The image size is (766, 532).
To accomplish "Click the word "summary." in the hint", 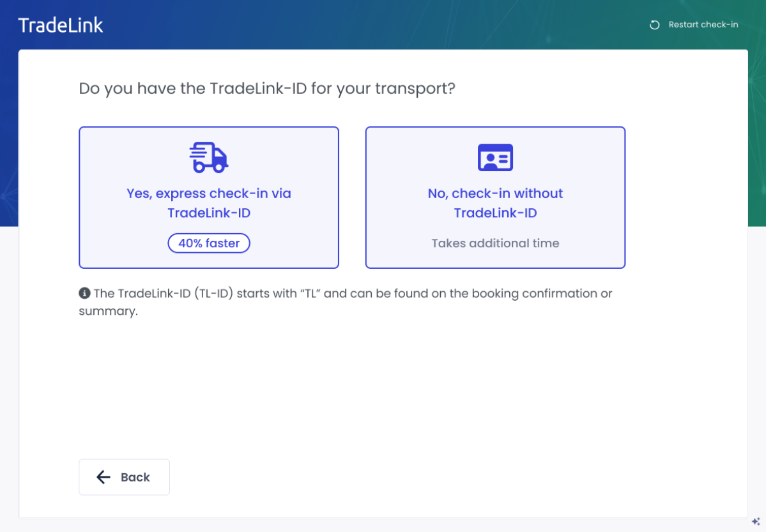I will click(108, 312).
